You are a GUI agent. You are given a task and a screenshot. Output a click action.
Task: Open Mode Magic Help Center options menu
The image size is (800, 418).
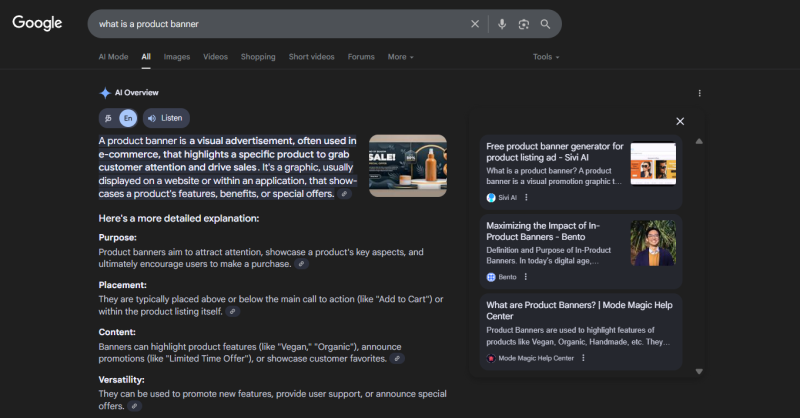[x=583, y=358]
